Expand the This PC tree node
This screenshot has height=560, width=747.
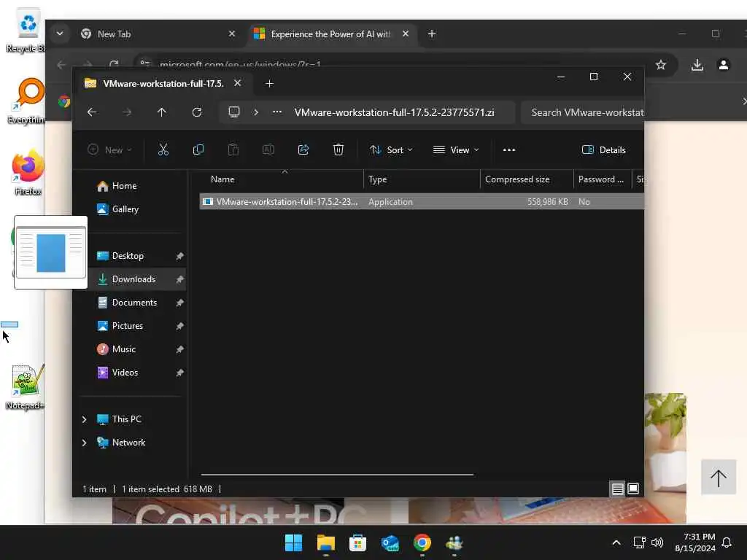85,419
